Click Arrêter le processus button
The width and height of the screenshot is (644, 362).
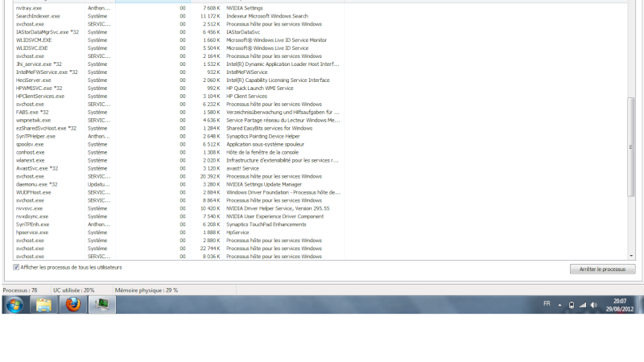pyautogui.click(x=602, y=269)
